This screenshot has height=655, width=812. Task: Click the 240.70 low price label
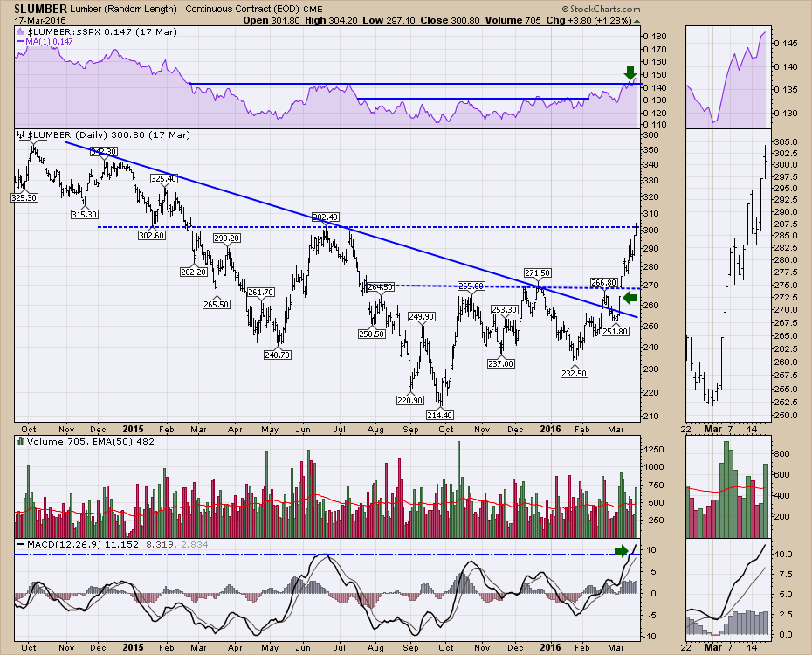click(278, 355)
